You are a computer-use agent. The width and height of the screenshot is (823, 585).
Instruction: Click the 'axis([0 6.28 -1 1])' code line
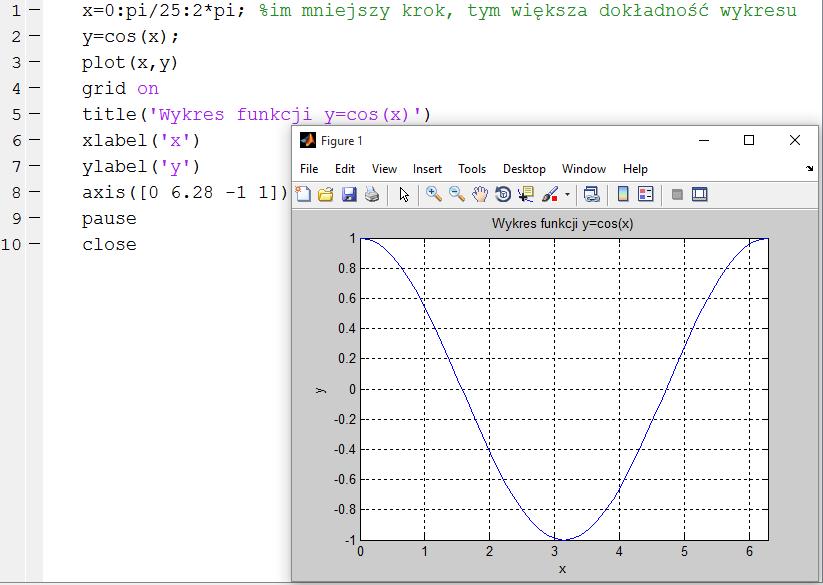click(185, 193)
